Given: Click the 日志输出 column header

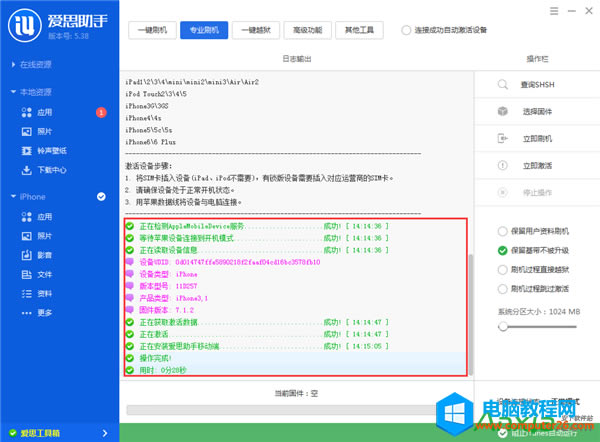Looking at the screenshot, I should pyautogui.click(x=297, y=59).
